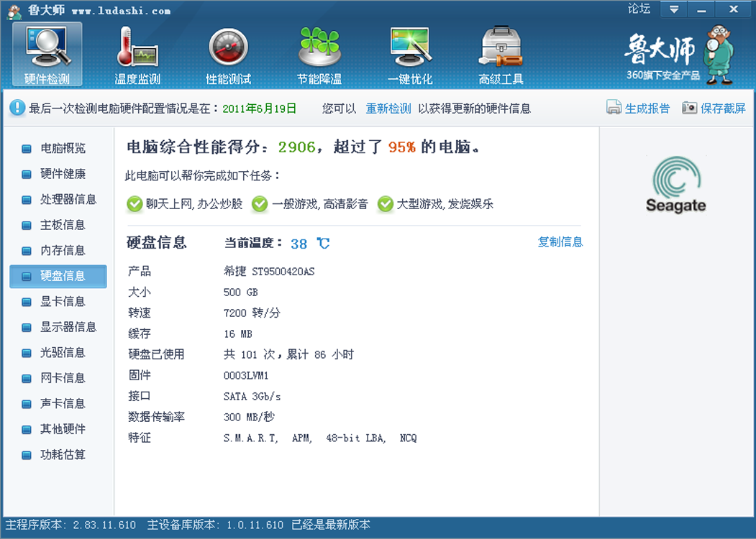Select 硬盘信息 in the sidebar
Image resolution: width=756 pixels, height=539 pixels.
(x=58, y=276)
